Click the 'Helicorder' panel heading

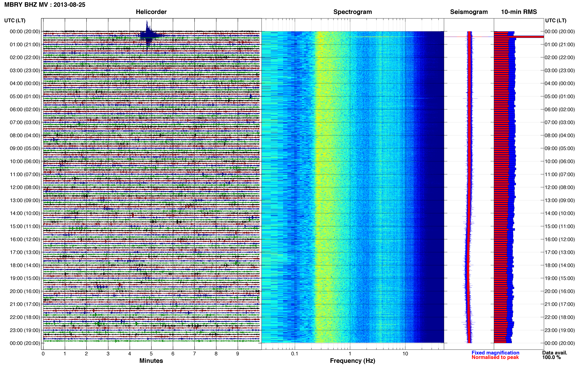(151, 12)
